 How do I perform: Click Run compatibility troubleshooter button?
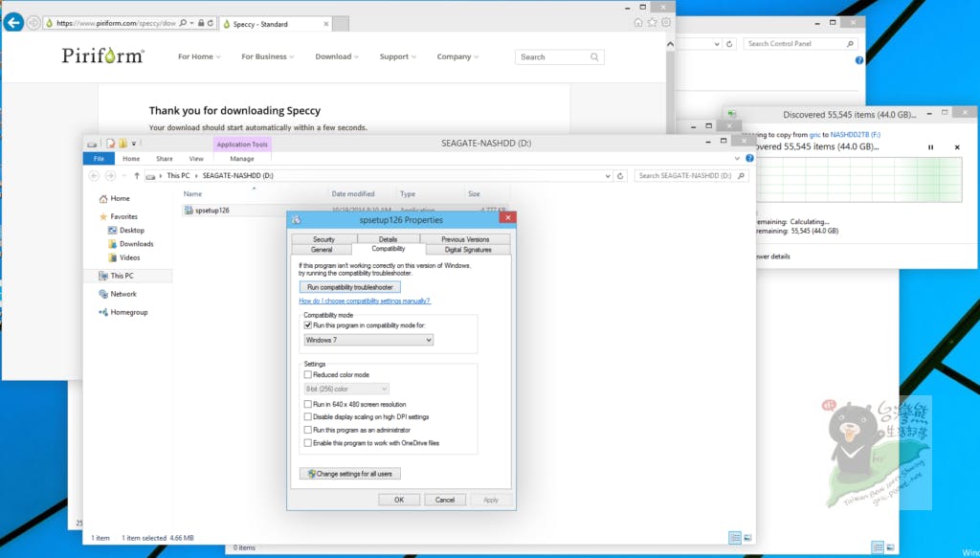click(349, 287)
